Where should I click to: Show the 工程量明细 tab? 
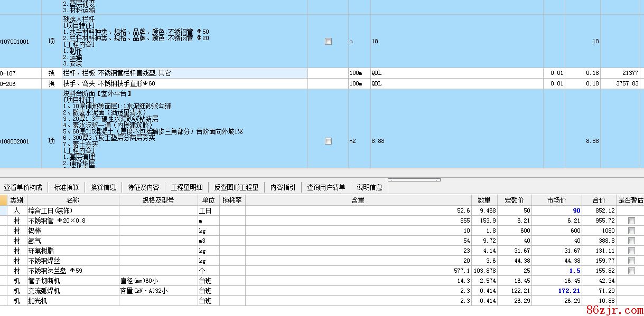[x=186, y=187]
